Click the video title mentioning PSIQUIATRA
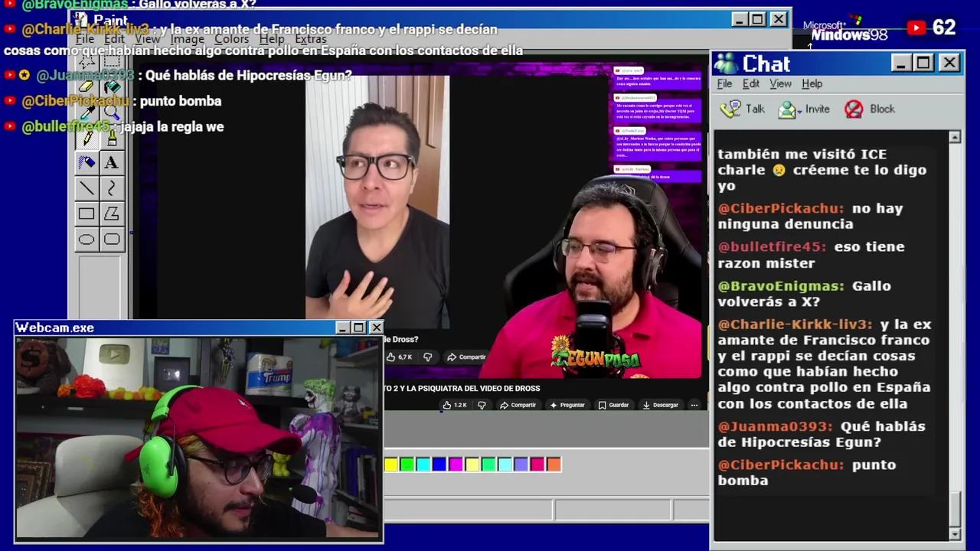The width and height of the screenshot is (980, 551). tap(462, 388)
